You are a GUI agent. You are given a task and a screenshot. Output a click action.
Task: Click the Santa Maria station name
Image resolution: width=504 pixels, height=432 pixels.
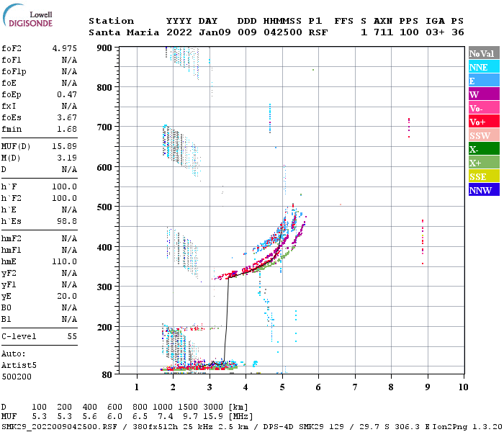(x=124, y=32)
